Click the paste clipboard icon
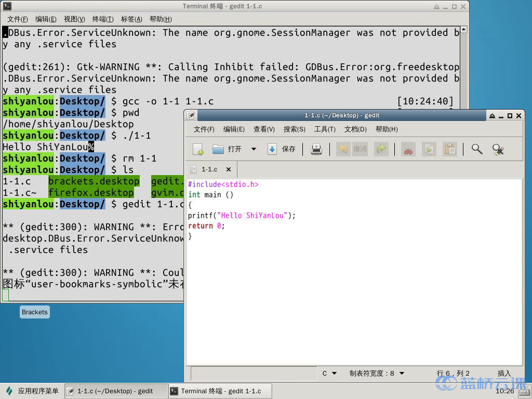 (449, 150)
